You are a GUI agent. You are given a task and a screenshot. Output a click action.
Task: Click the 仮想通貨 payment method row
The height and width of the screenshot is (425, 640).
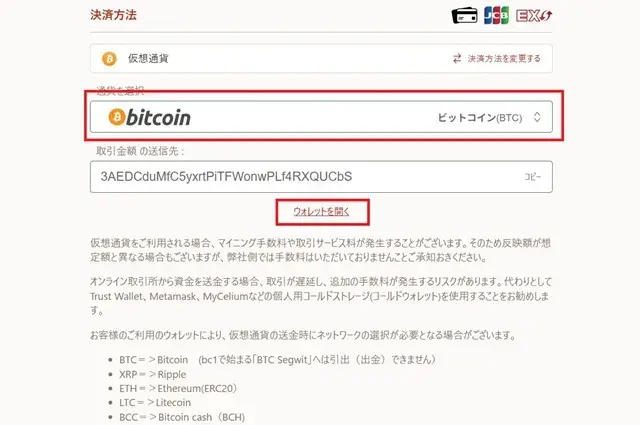[x=321, y=58]
